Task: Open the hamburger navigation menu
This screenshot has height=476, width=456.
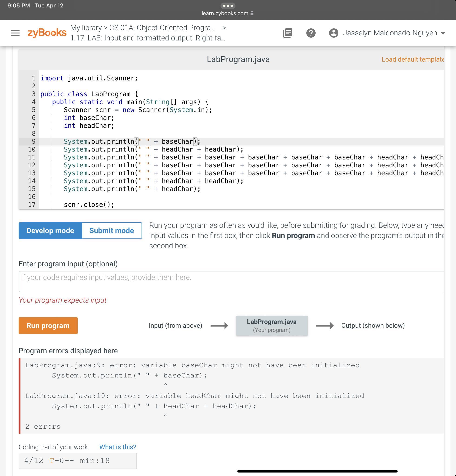Action: 15,33
